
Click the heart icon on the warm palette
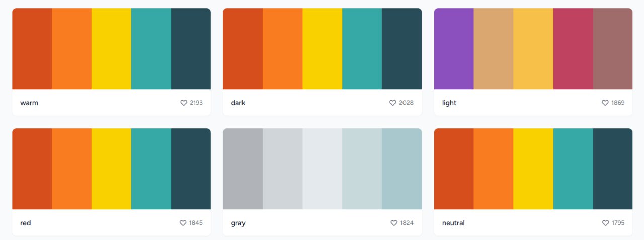point(184,103)
